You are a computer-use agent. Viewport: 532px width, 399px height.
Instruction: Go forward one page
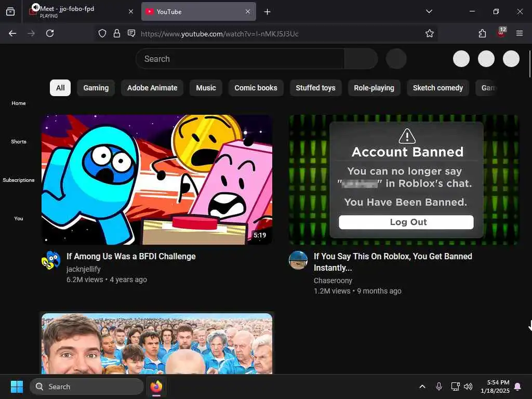[31, 33]
